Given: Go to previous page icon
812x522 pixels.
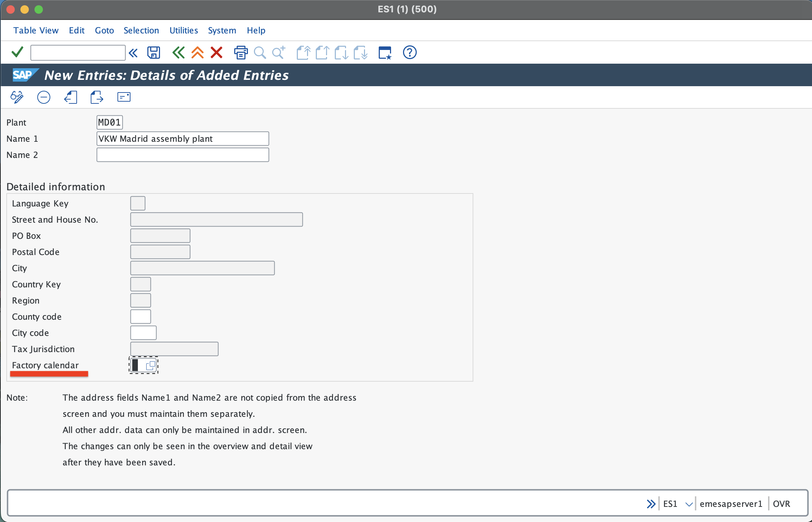Looking at the screenshot, I should [322, 52].
